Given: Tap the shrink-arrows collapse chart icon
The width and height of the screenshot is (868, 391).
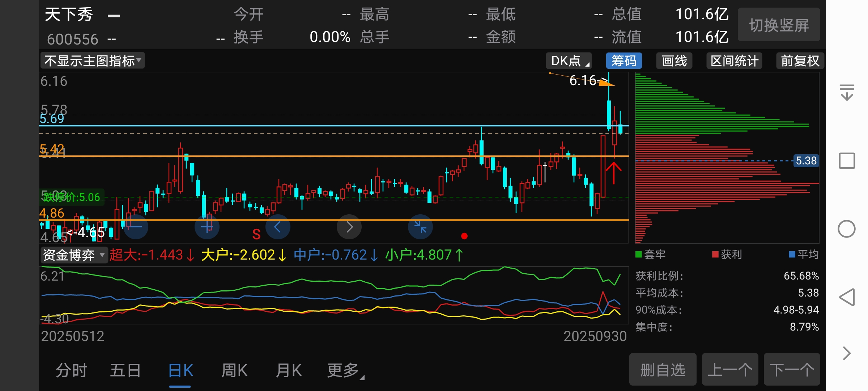Looking at the screenshot, I should (x=420, y=227).
